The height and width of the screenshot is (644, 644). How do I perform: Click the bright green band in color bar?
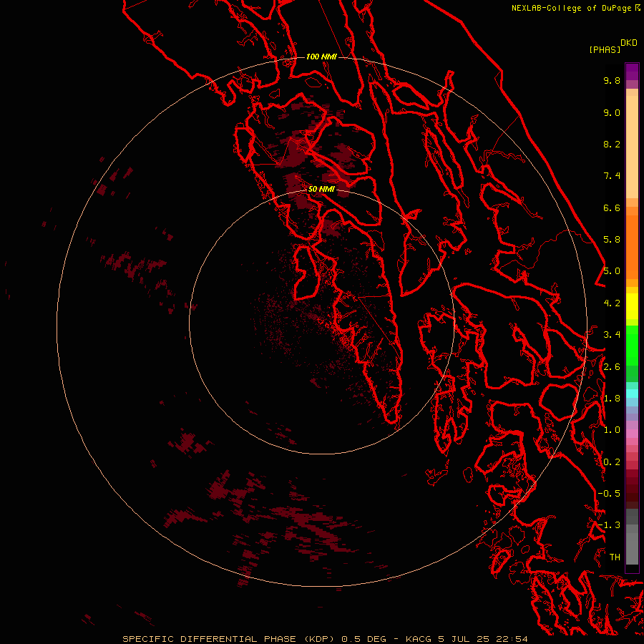click(632, 346)
